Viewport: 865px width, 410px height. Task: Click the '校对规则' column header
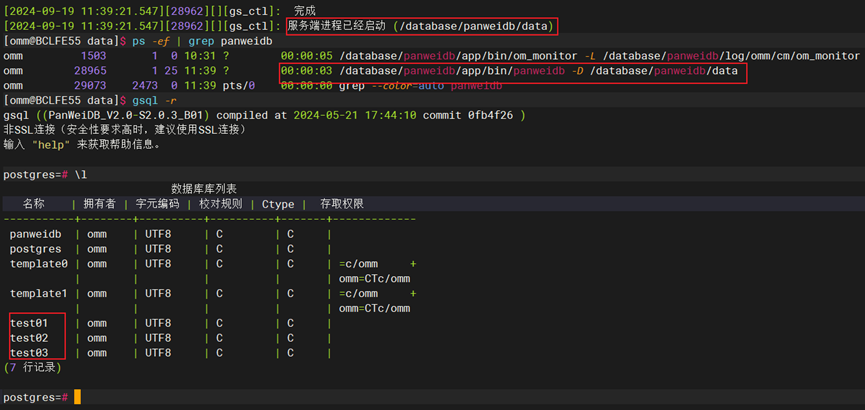[221, 204]
